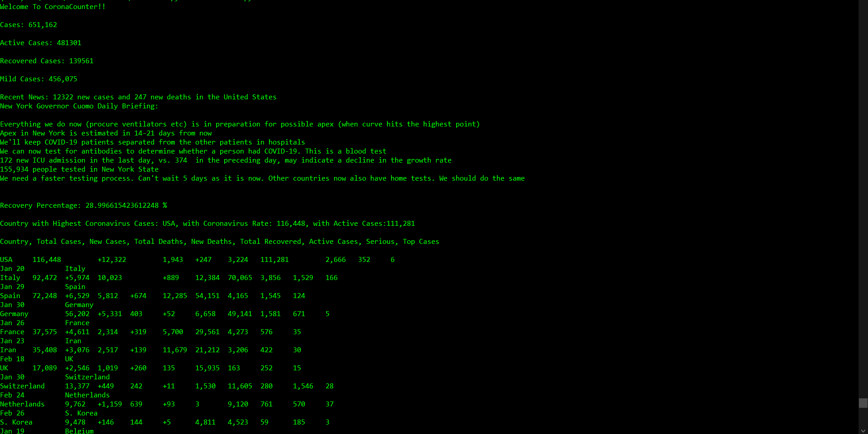
Task: Click 'Apex in New York is estimated' line
Action: tap(106, 133)
